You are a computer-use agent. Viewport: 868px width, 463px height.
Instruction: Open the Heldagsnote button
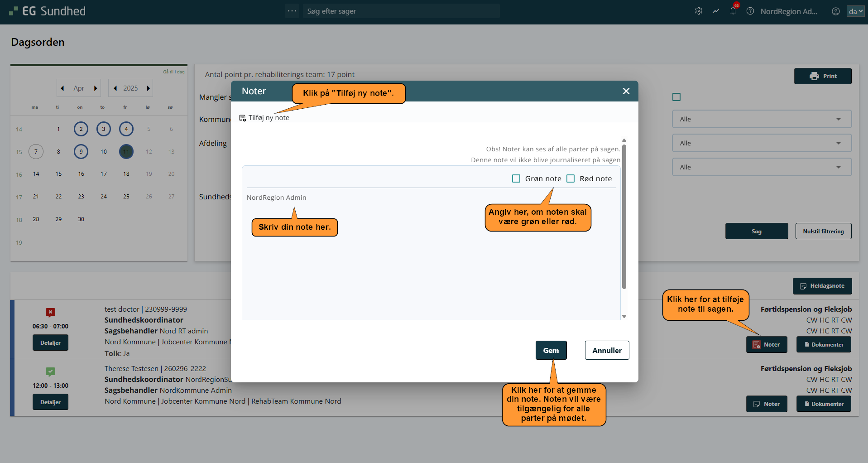coord(822,286)
